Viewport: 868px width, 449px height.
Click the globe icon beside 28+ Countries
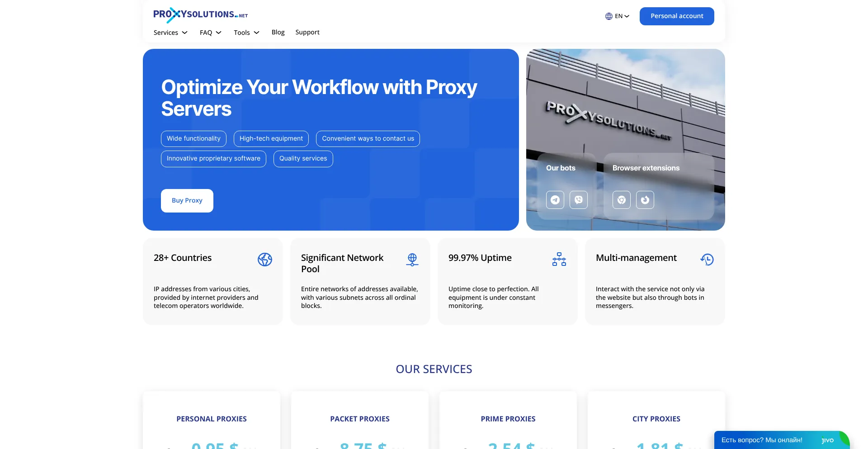(264, 260)
